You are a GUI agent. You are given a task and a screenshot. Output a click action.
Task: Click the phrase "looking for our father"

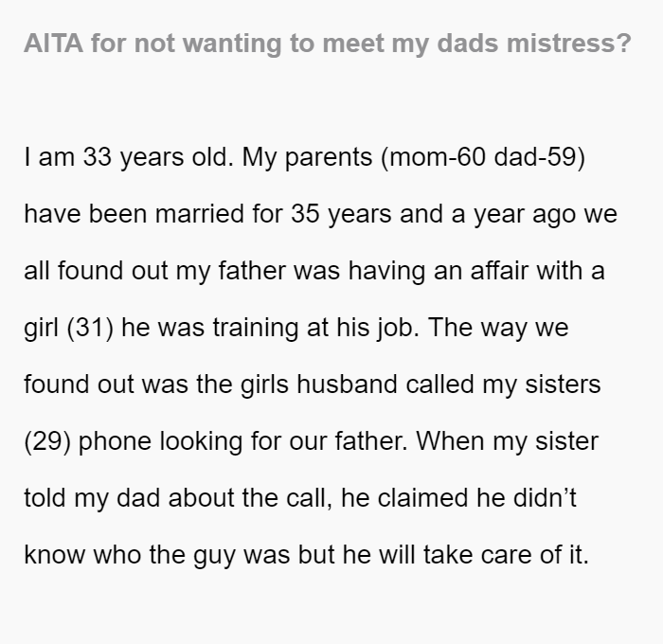coord(283,441)
